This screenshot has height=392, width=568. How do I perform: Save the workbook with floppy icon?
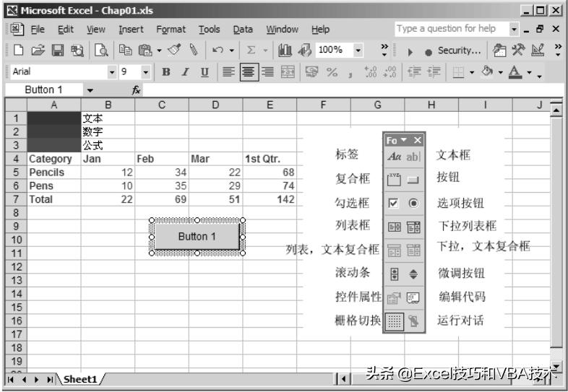coord(58,50)
